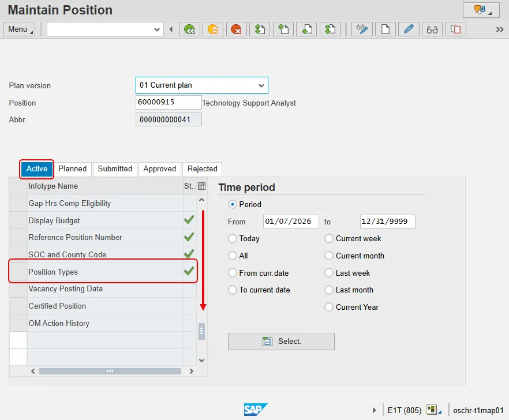Screen dimensions: 509x420
Task: Open the Menu dropdown button
Action: pyautogui.click(x=19, y=29)
